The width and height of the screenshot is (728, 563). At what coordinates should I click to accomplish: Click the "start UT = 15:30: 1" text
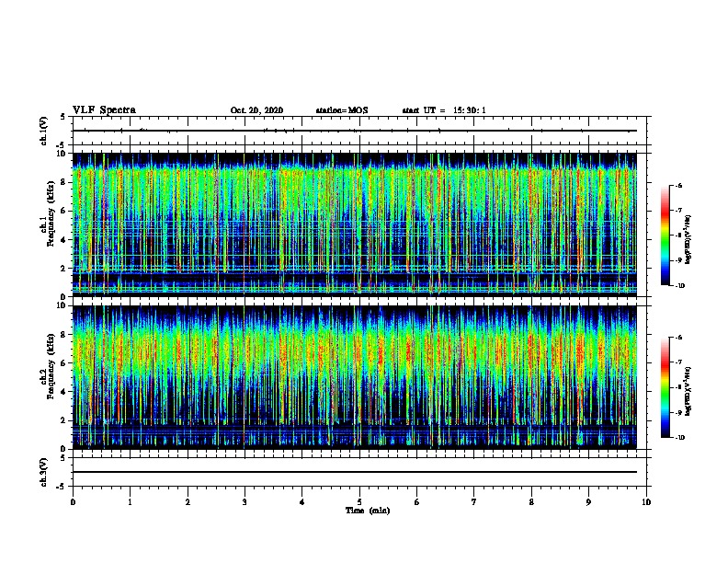(x=444, y=110)
